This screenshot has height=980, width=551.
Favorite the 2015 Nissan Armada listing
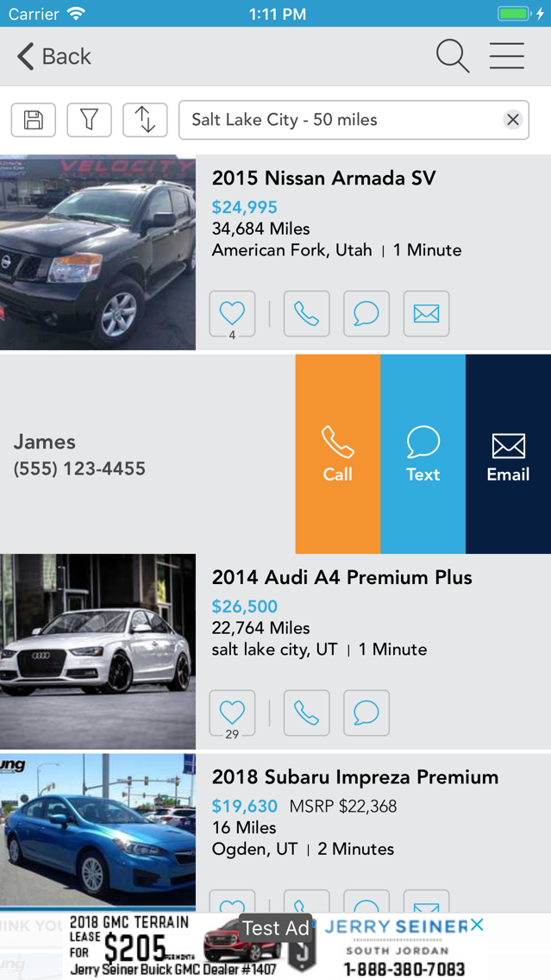pyautogui.click(x=232, y=314)
